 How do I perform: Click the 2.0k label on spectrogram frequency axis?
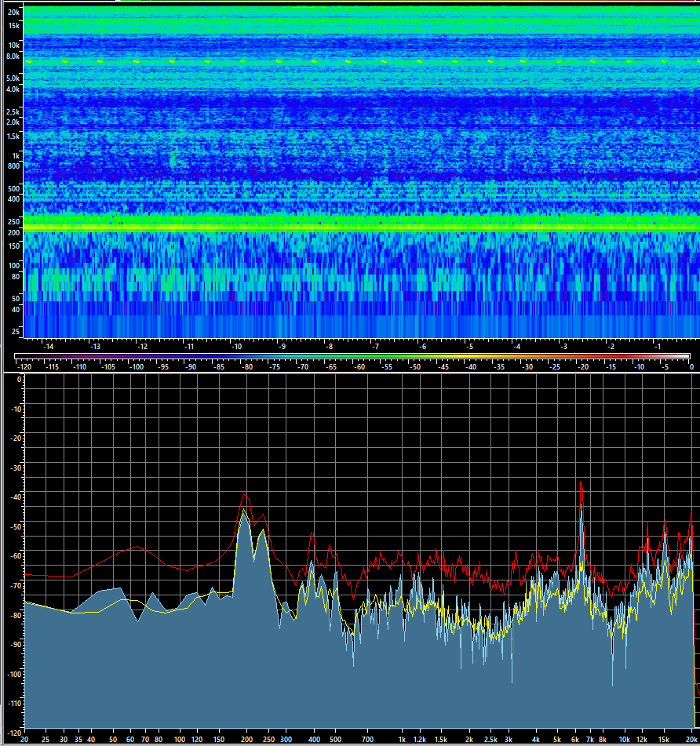click(x=13, y=122)
